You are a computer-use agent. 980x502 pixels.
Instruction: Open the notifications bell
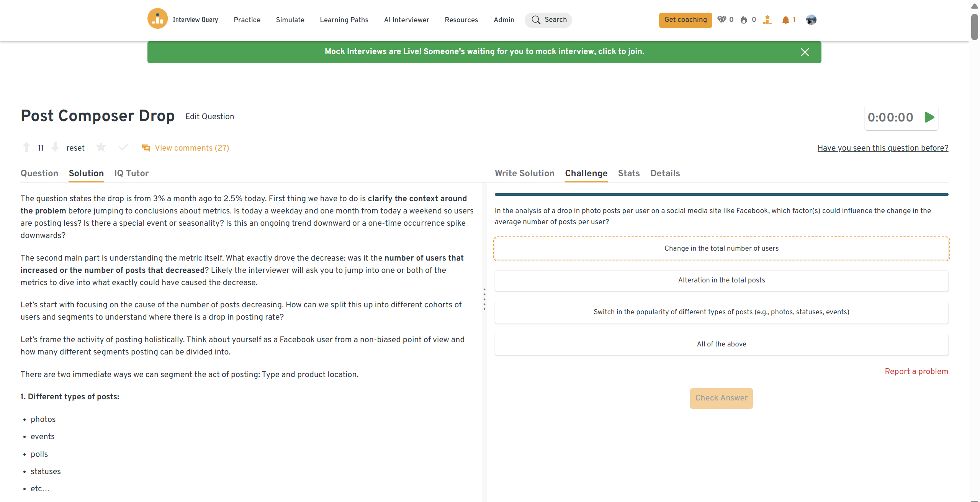(x=785, y=20)
